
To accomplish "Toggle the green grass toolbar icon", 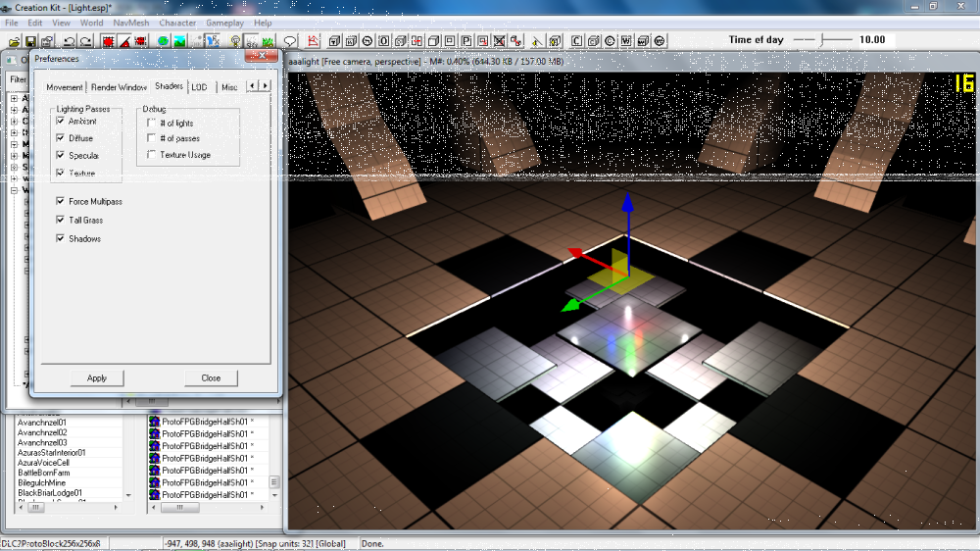I will (269, 41).
